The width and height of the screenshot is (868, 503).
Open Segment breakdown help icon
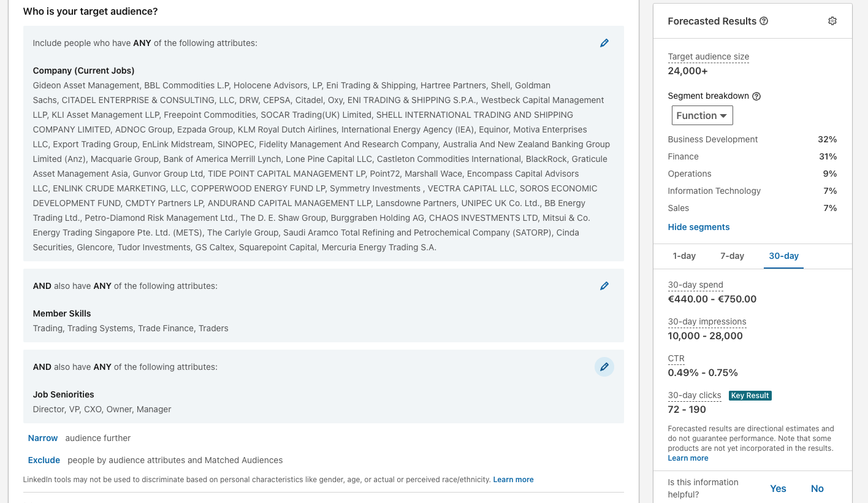(756, 96)
